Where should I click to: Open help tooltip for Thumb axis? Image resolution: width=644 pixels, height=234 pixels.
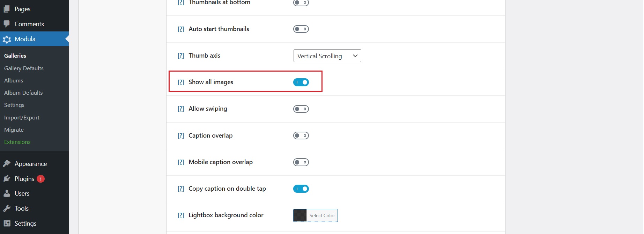point(181,56)
